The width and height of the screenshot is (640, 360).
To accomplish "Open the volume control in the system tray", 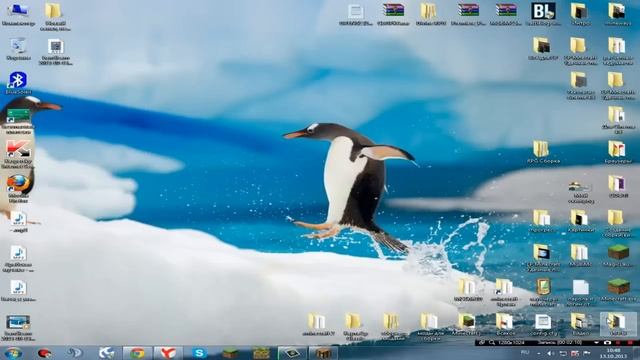I will [550, 353].
